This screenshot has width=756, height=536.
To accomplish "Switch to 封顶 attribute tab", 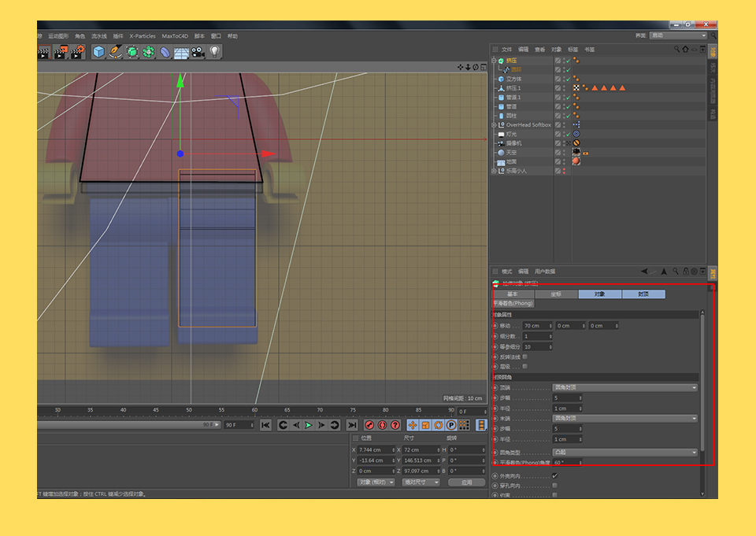I will pyautogui.click(x=643, y=294).
